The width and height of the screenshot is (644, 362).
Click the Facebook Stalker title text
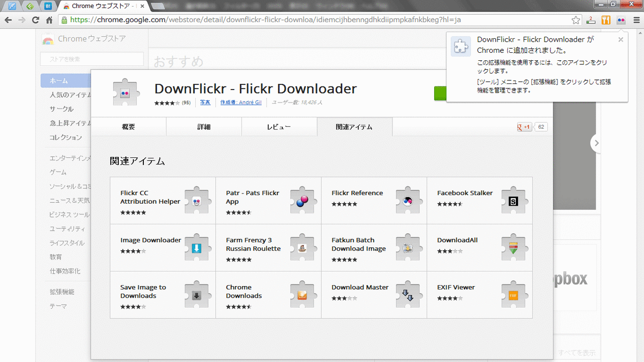[465, 193]
